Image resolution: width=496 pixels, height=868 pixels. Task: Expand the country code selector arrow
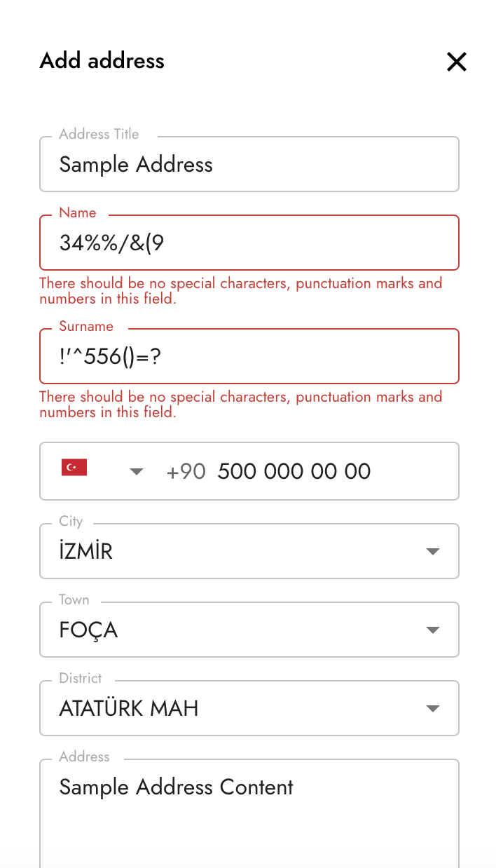[x=137, y=471]
